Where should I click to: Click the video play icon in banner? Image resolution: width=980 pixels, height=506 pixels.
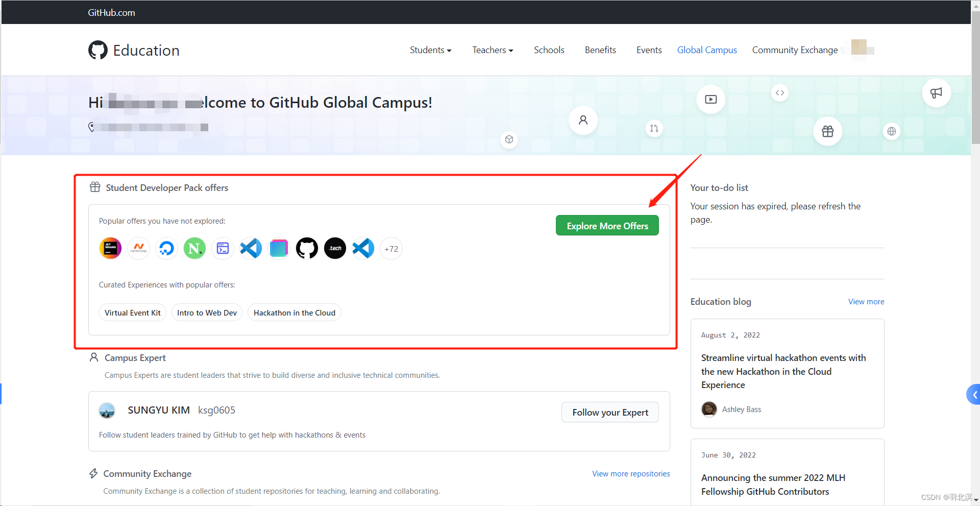click(x=710, y=100)
